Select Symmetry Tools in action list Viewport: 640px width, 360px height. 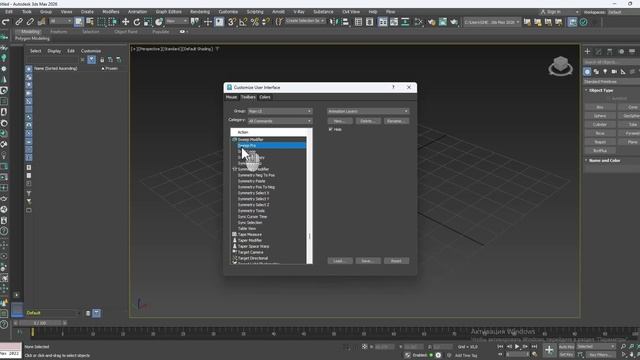click(x=251, y=211)
